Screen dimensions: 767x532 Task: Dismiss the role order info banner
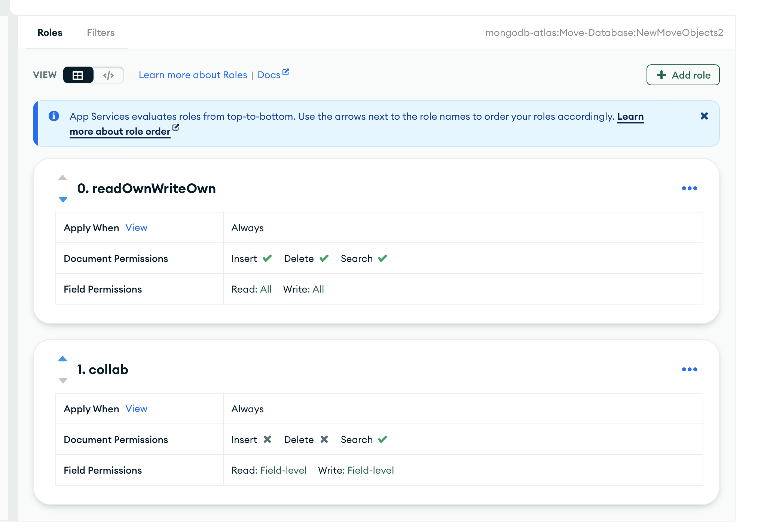[x=704, y=116]
